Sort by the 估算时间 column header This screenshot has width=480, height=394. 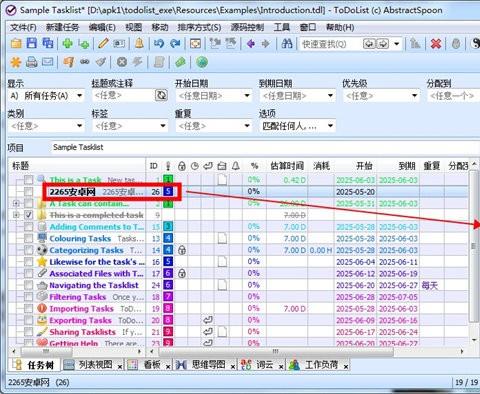coord(287,166)
